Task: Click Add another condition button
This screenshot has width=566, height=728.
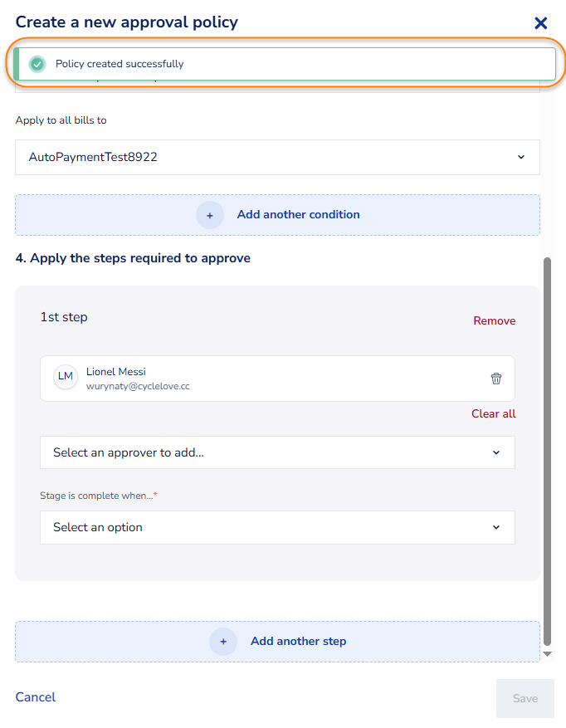Action: coord(277,215)
